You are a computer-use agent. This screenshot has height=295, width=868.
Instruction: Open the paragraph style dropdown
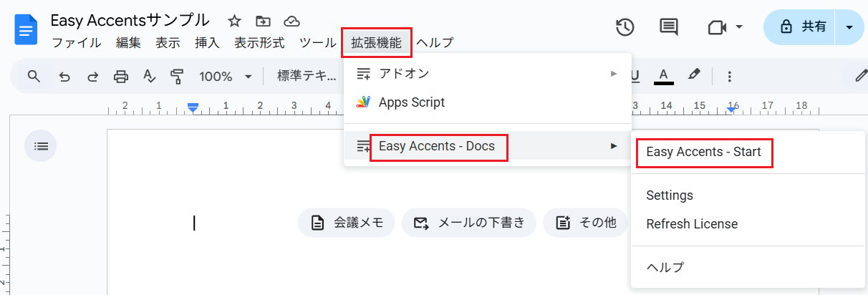point(307,76)
